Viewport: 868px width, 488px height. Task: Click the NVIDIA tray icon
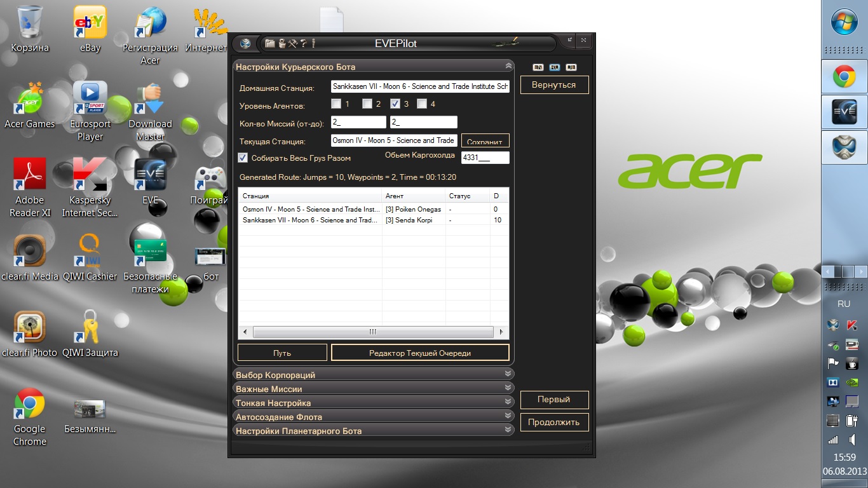click(x=853, y=383)
